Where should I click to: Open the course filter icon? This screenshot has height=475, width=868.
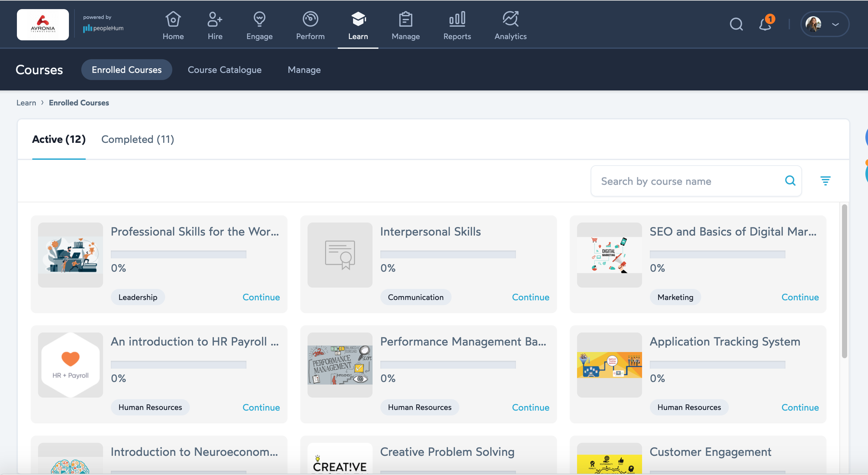click(825, 181)
